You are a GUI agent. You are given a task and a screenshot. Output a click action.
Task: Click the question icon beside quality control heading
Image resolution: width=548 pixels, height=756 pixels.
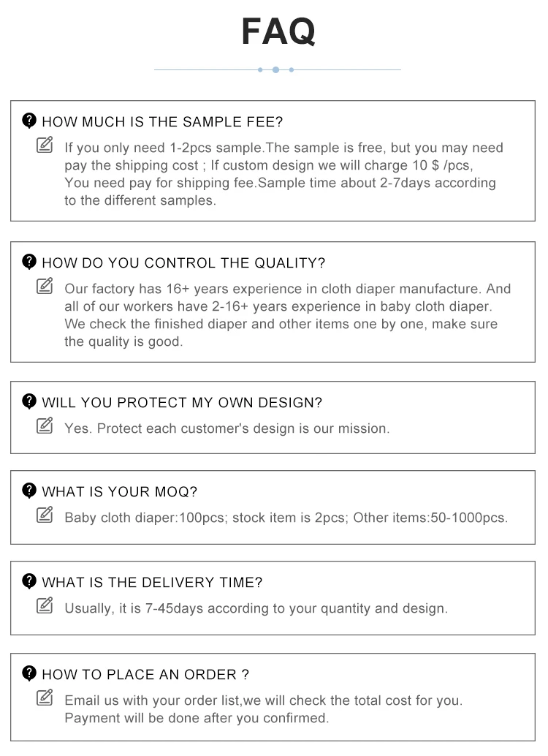tap(29, 261)
